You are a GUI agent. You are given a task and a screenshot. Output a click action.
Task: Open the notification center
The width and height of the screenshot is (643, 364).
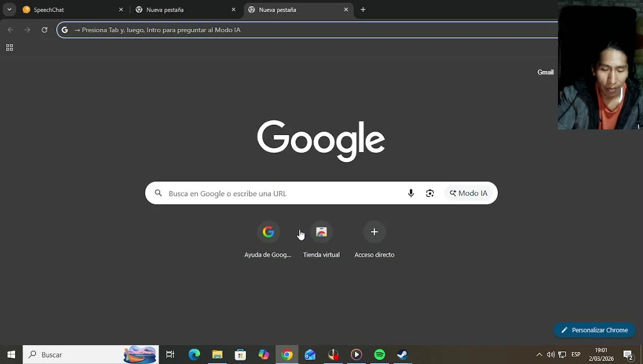pyautogui.click(x=628, y=355)
